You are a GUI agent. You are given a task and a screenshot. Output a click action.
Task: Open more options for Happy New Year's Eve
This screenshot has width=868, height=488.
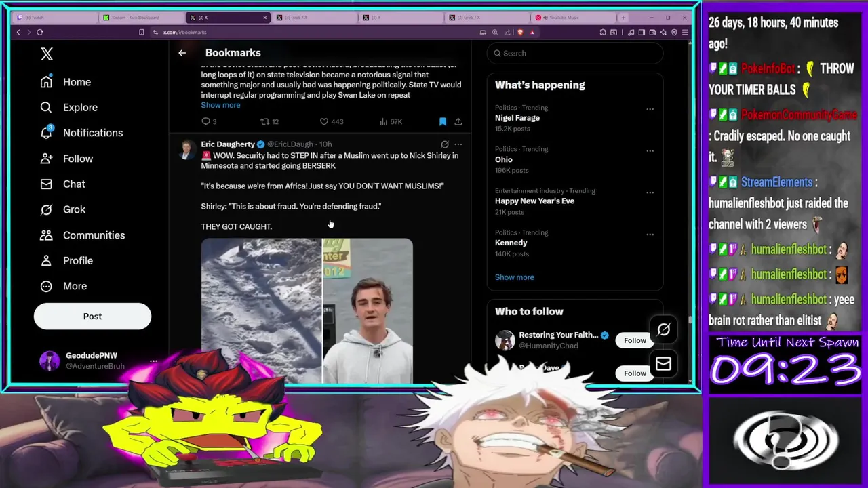(650, 192)
